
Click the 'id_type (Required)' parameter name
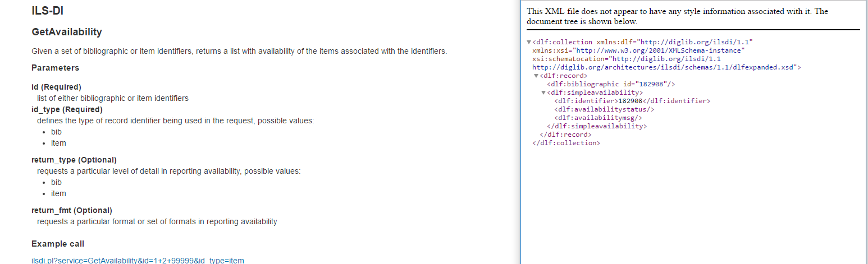pyautogui.click(x=67, y=109)
